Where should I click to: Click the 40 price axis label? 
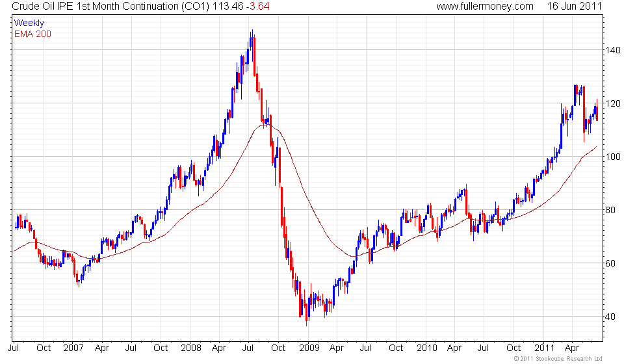click(x=610, y=317)
